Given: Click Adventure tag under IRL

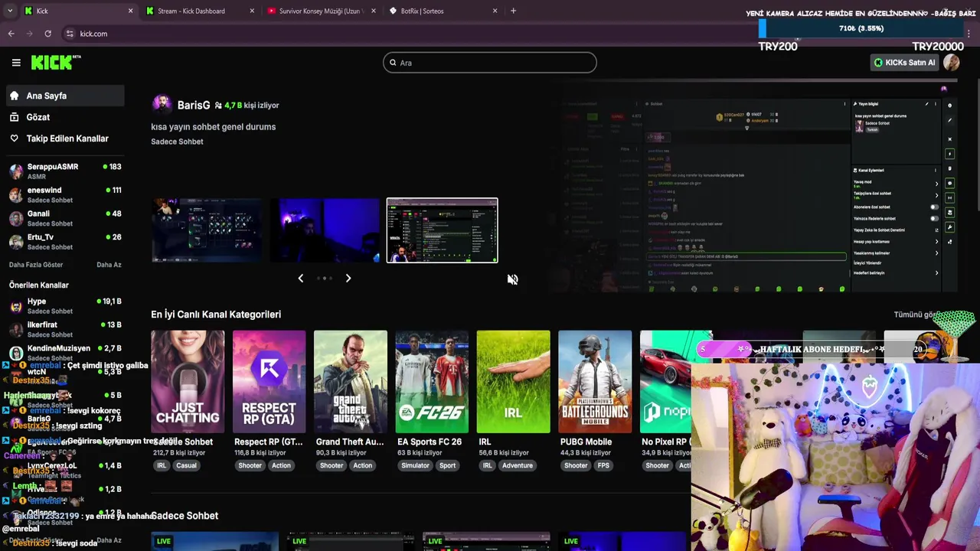Looking at the screenshot, I should [x=518, y=465].
